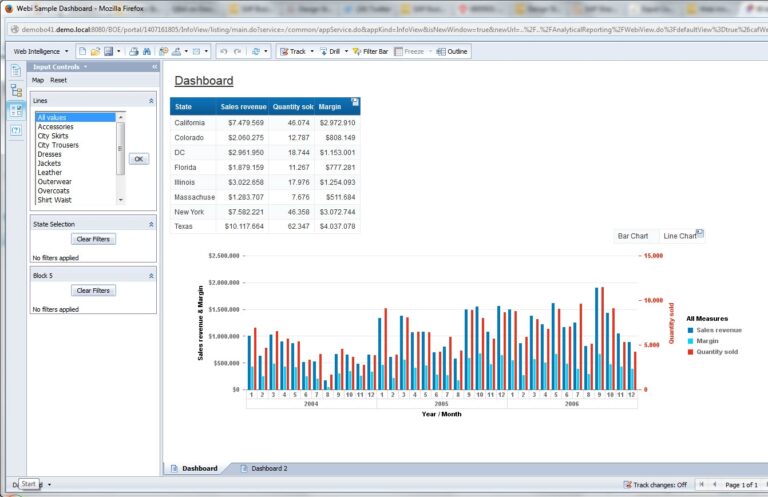
Task: Click the Sales revenue legend color swatch
Action: (x=690, y=331)
